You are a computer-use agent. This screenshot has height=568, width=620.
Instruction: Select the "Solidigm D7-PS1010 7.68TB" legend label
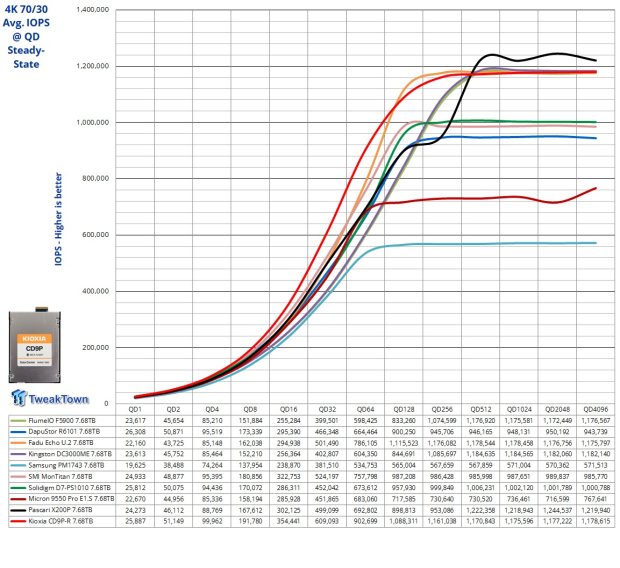pyautogui.click(x=70, y=488)
